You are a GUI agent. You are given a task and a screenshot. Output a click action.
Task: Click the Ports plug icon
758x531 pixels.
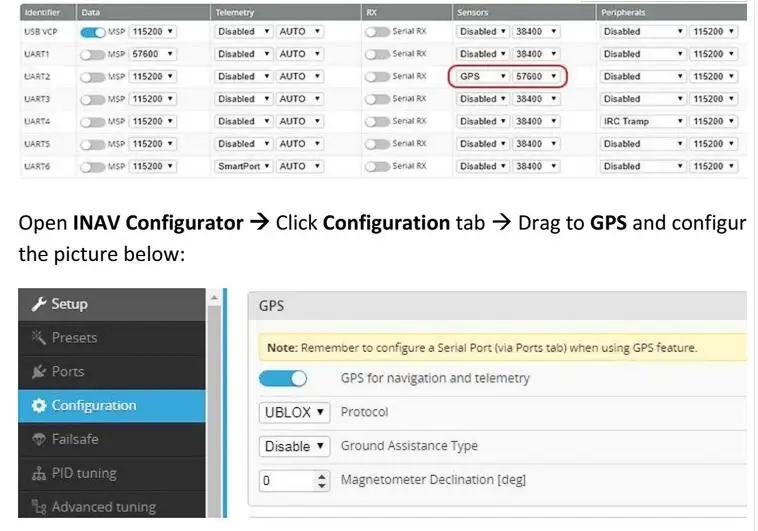[39, 371]
